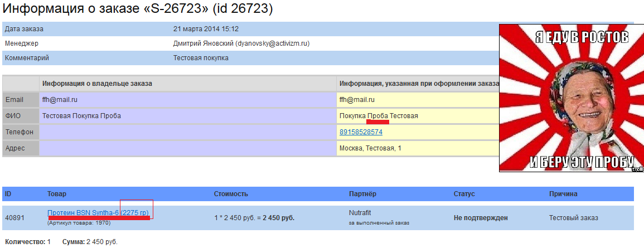Click the Комментарий row label
644x248 pixels.
pyautogui.click(x=27, y=58)
